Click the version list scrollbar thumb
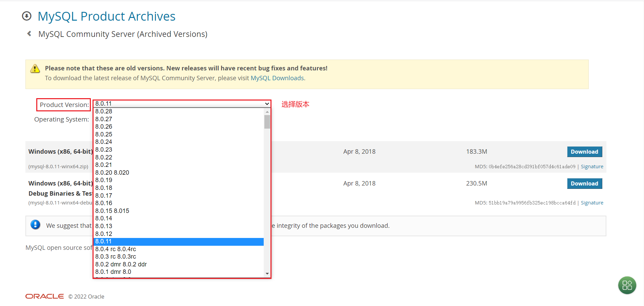 click(267, 122)
